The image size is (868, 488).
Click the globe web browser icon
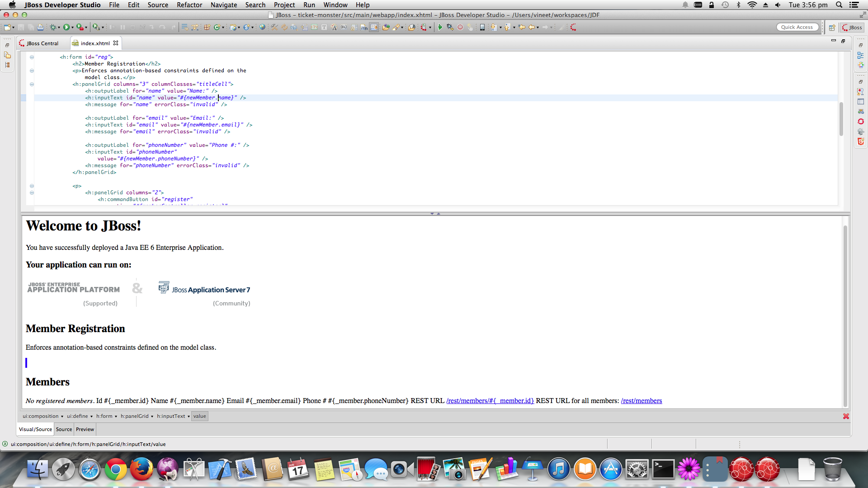pos(262,28)
